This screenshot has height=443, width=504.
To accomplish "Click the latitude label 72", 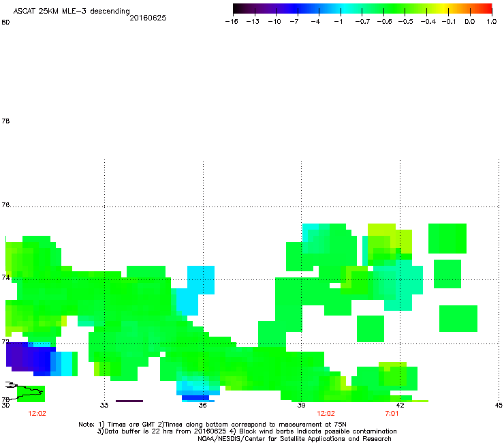I will pos(5,341).
